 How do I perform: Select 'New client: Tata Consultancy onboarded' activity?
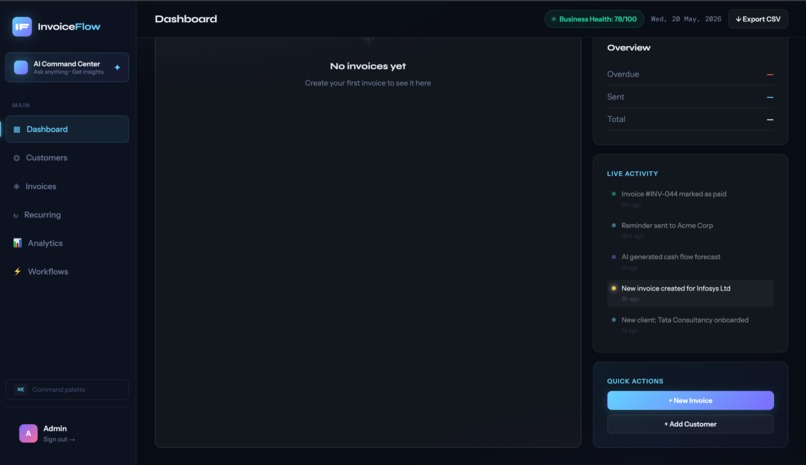[x=690, y=324]
